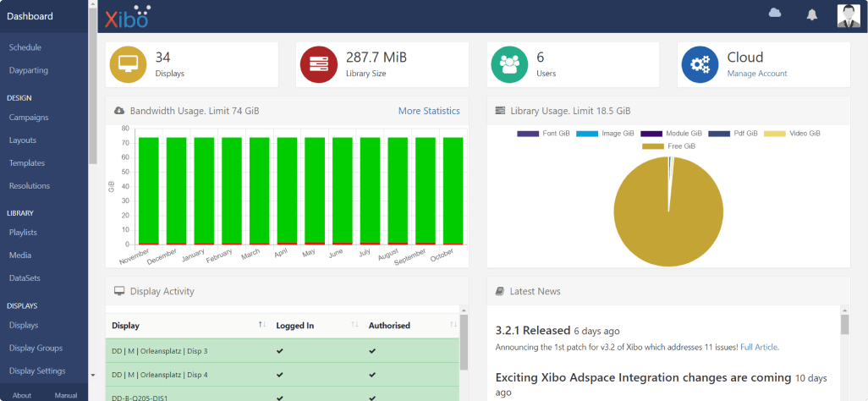The image size is (868, 401).
Task: Open Full Article link for 3.2.1 release
Action: [759, 347]
